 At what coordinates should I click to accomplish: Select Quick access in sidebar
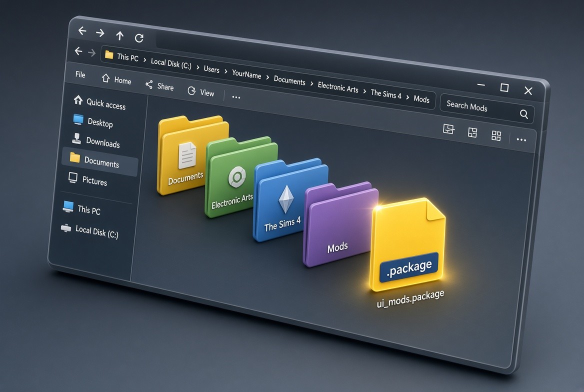click(x=99, y=103)
